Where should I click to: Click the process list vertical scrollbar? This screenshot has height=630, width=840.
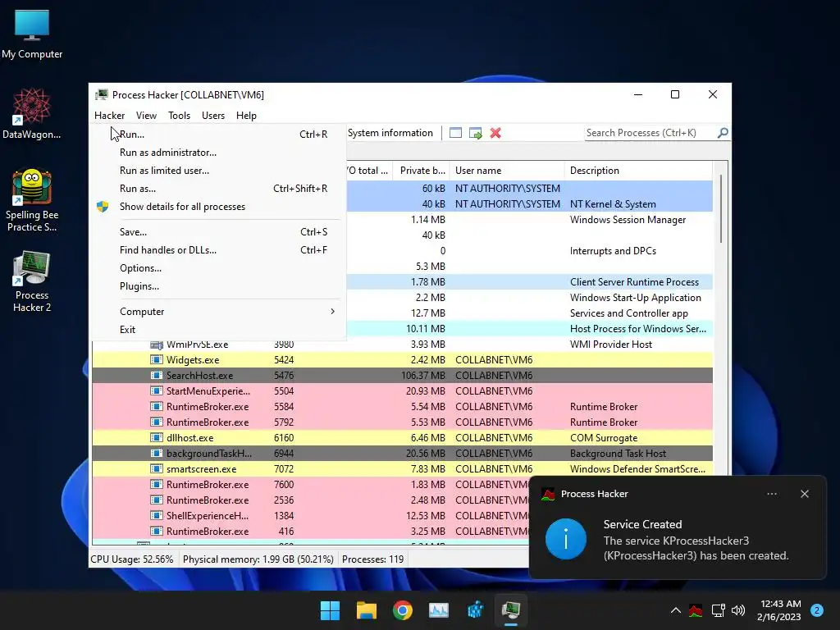[720, 209]
